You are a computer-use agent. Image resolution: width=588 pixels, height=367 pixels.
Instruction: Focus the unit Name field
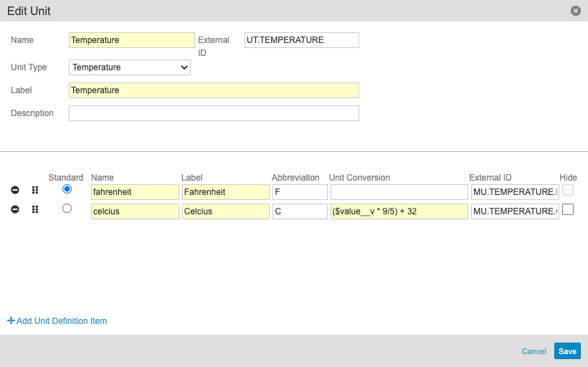tap(132, 40)
